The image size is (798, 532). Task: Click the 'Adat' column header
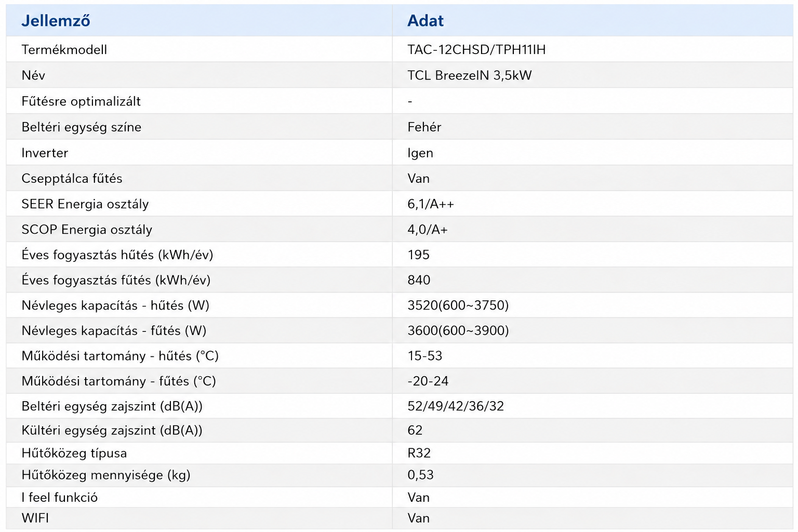click(x=425, y=21)
